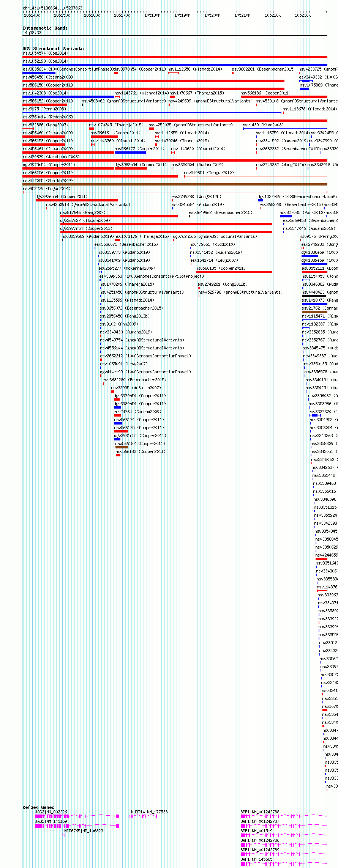Click esv2760014 (Redon2006) label
Screen dimensions: 338x868
point(48,117)
